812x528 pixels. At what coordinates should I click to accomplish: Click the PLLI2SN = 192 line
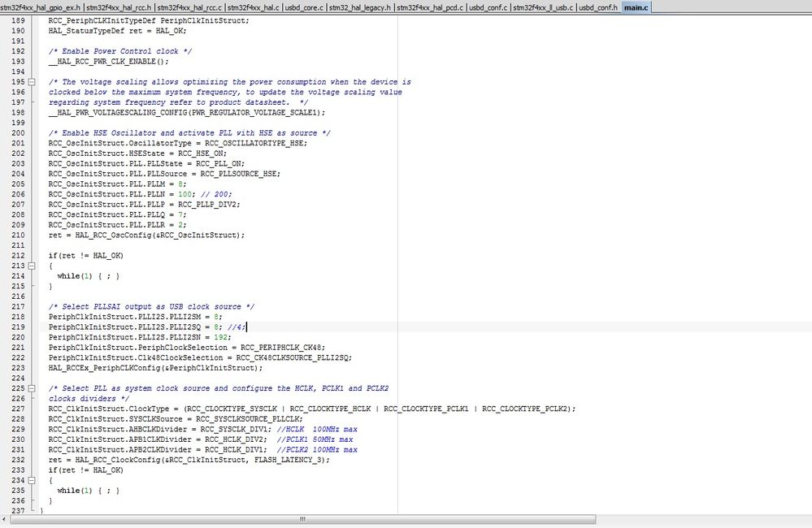[140, 337]
